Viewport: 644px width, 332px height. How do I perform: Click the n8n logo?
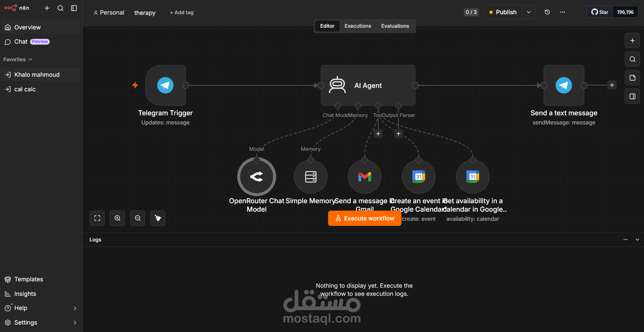[x=17, y=8]
